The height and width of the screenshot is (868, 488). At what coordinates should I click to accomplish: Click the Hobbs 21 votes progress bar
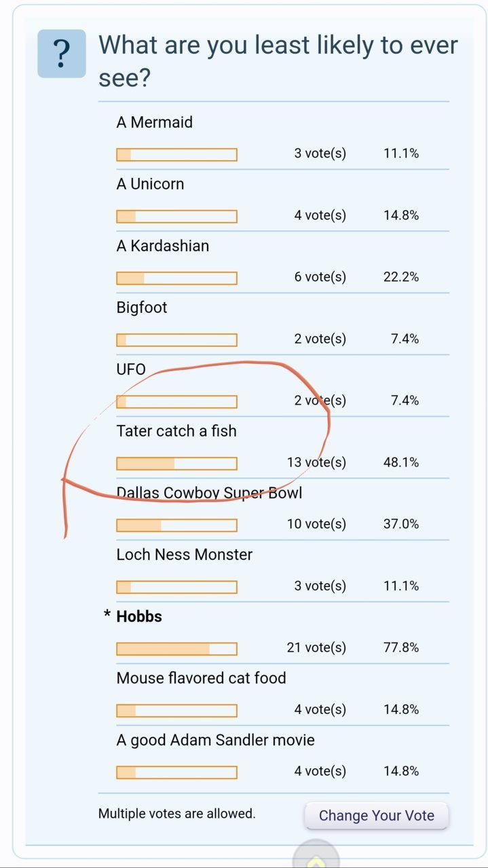(176, 649)
